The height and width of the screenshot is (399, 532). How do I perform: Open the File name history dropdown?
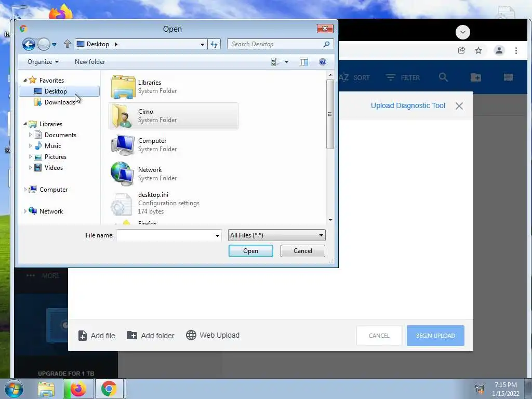[217, 235]
